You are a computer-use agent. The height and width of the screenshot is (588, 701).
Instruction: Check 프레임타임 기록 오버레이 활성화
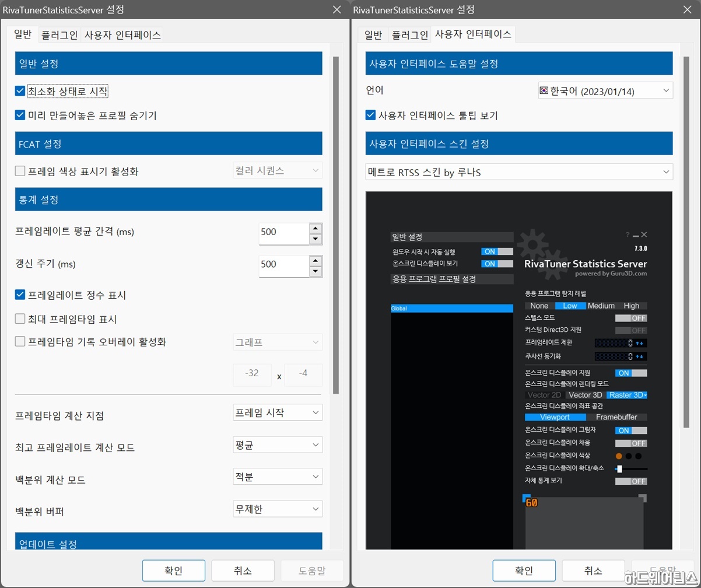(20, 342)
